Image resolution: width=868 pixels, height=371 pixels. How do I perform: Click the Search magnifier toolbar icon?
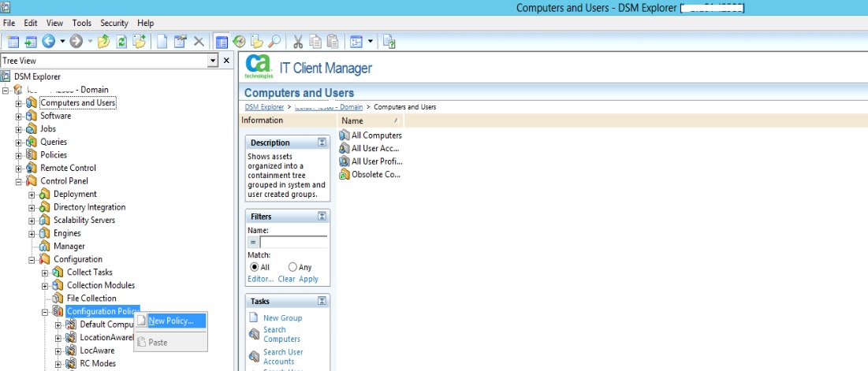[x=274, y=42]
